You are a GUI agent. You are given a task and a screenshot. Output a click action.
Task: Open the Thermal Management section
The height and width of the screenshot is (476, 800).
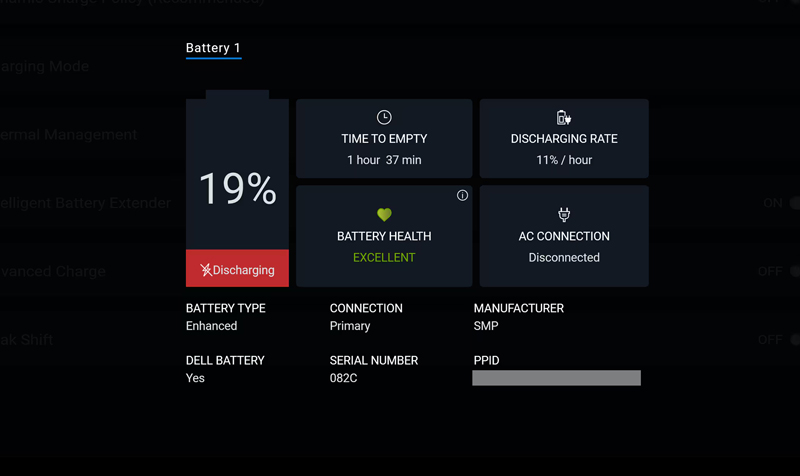point(68,135)
